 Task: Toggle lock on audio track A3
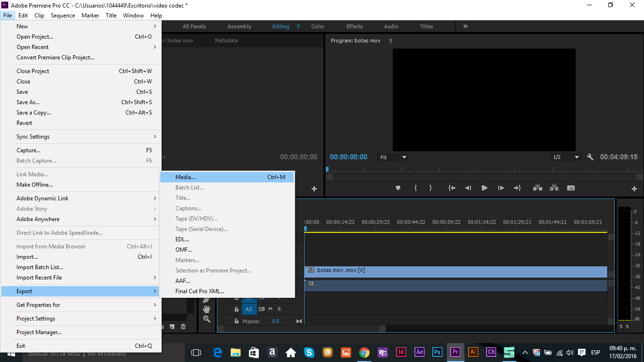coord(237,309)
